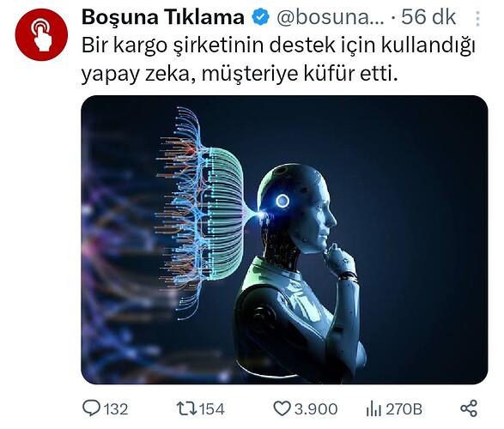
Task: Click the 154 retweets count
Action: point(212,409)
